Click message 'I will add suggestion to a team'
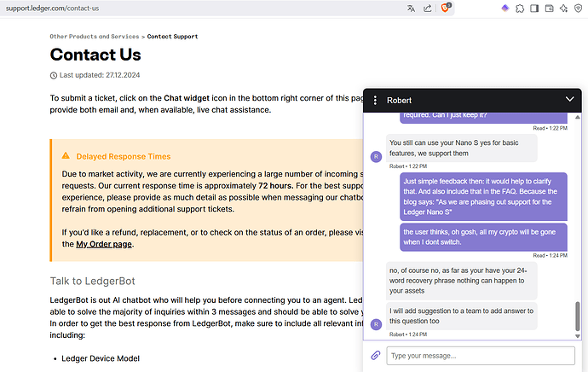The width and height of the screenshot is (588, 372). point(462,316)
